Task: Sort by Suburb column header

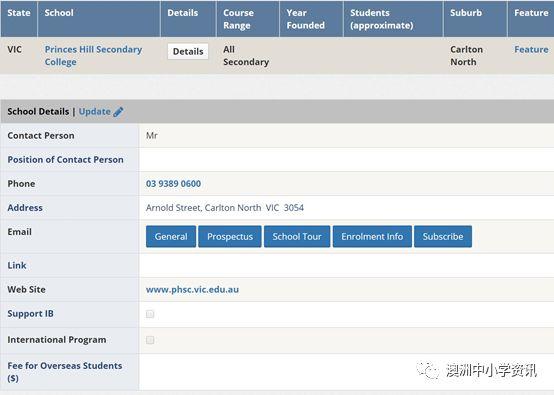Action: [475, 19]
